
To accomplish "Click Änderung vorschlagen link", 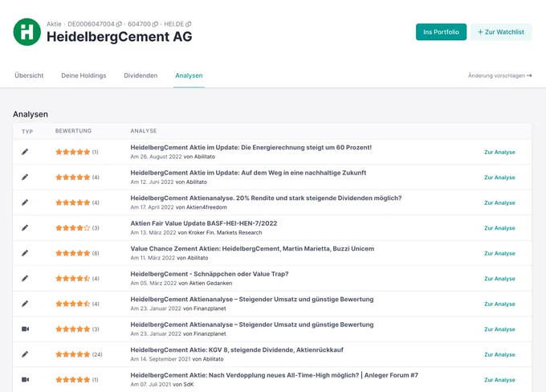I will coord(499,76).
